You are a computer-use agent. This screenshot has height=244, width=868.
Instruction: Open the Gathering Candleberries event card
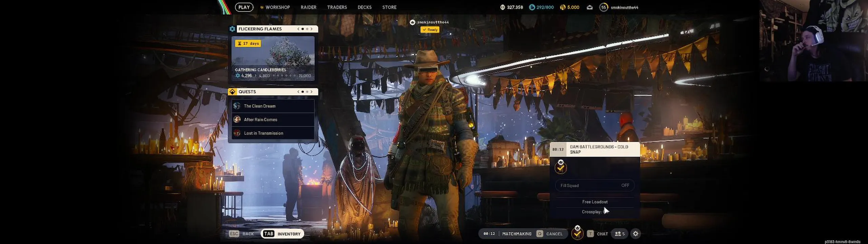tap(273, 58)
